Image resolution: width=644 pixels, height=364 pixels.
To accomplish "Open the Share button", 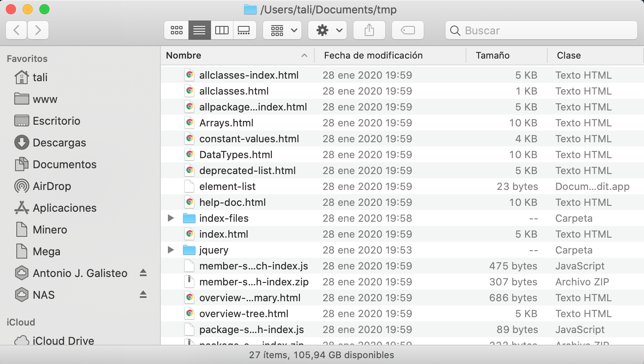I will point(369,30).
